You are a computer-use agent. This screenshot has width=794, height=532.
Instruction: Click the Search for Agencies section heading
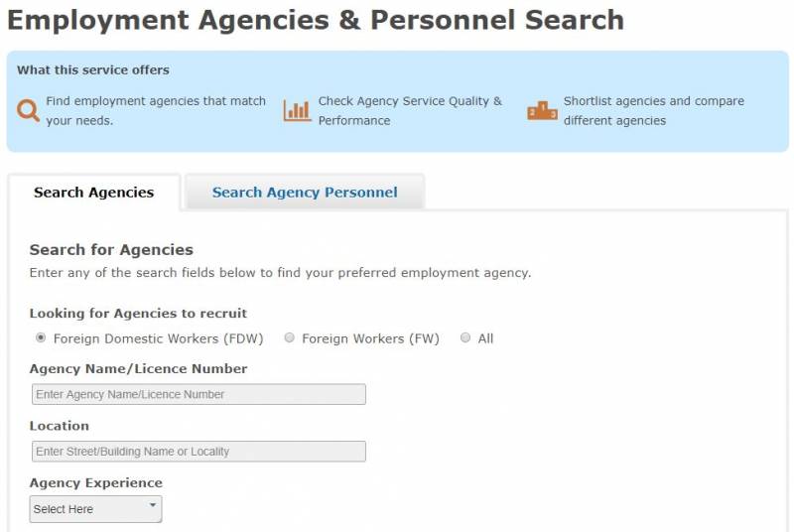pos(111,250)
